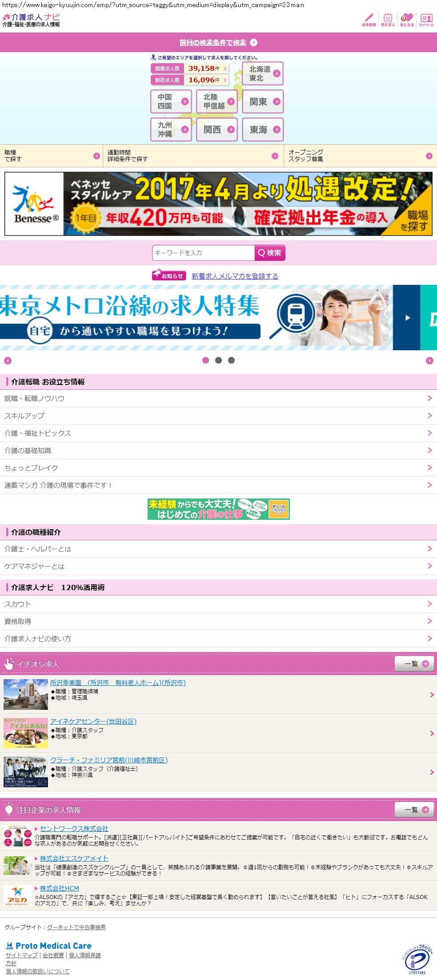Click the 掲載求人数 39,158件 count
437x980 pixels.
click(190, 69)
